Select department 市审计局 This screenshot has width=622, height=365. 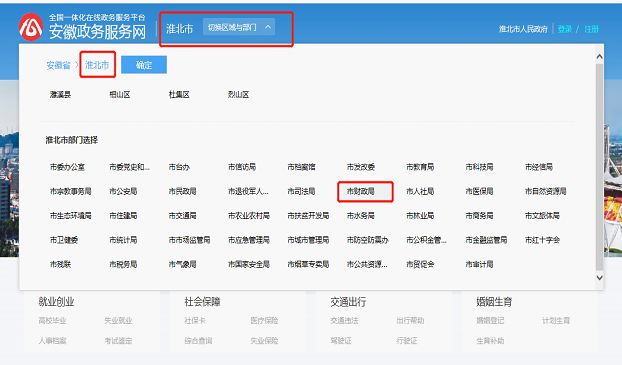pyautogui.click(x=479, y=264)
